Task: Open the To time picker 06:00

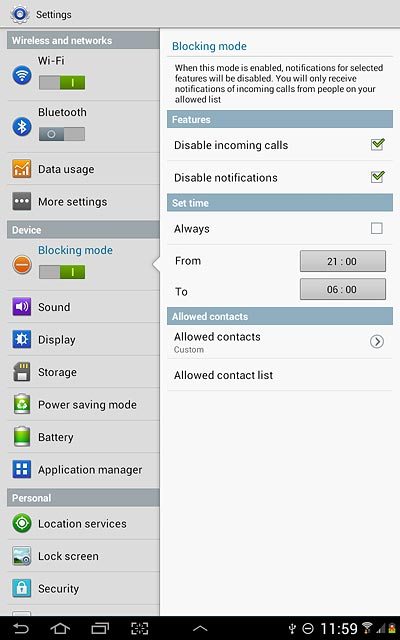Action: coord(342,289)
